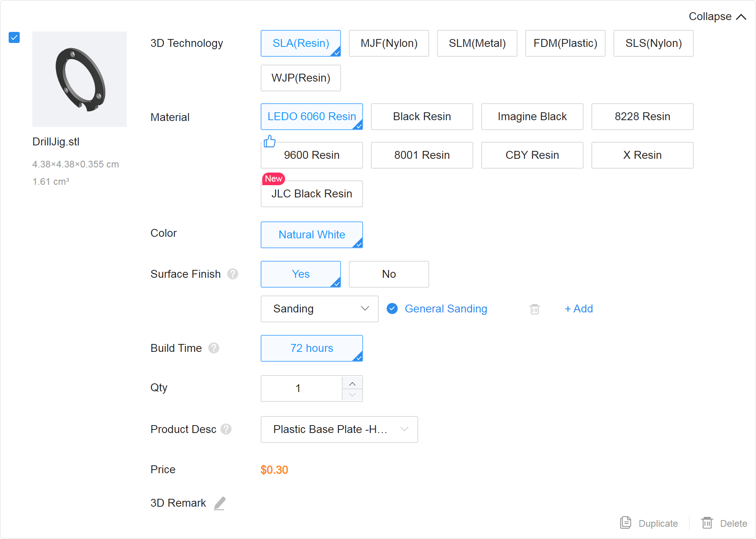
Task: Set Surface Finish to No
Action: pos(389,274)
